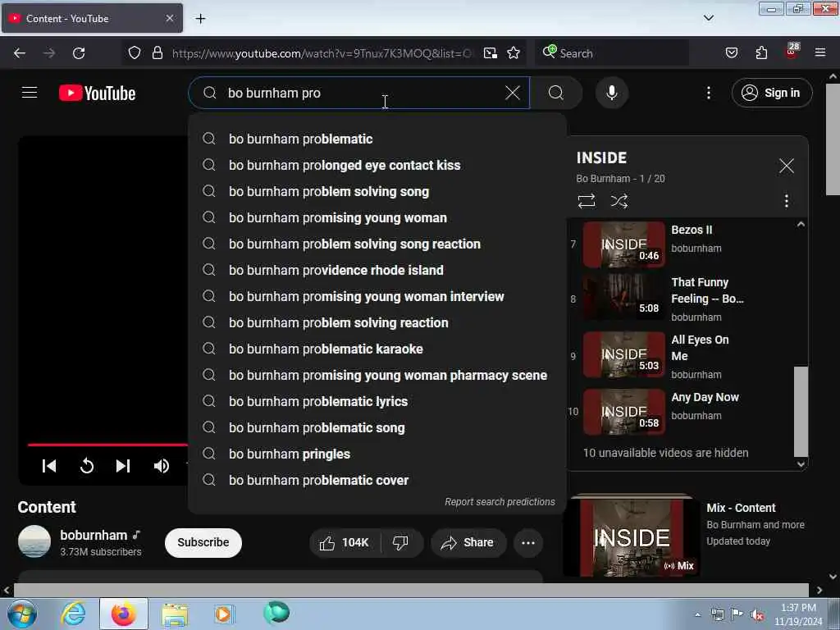840x630 pixels.
Task: Clear the YouTube search query text
Action: tap(513, 93)
